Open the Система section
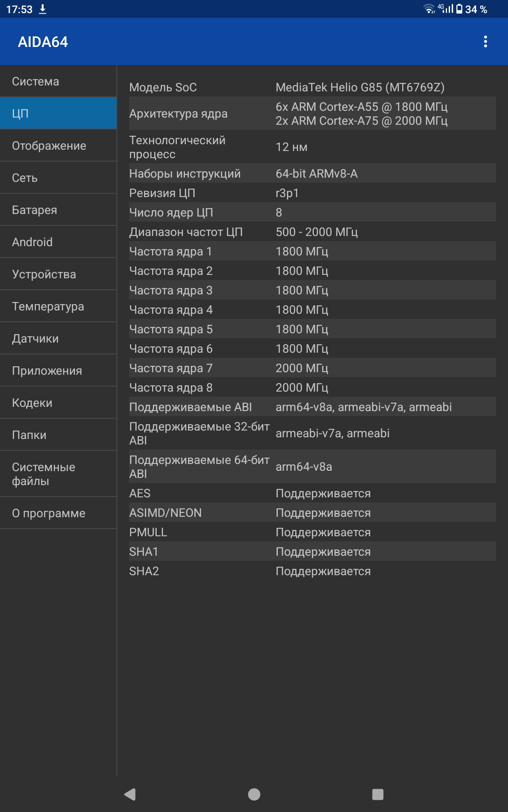The width and height of the screenshot is (508, 812). point(58,81)
